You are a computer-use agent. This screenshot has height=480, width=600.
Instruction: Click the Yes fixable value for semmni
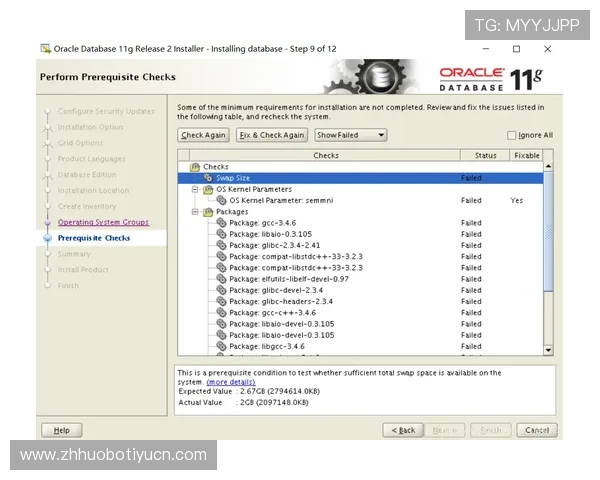coord(517,200)
